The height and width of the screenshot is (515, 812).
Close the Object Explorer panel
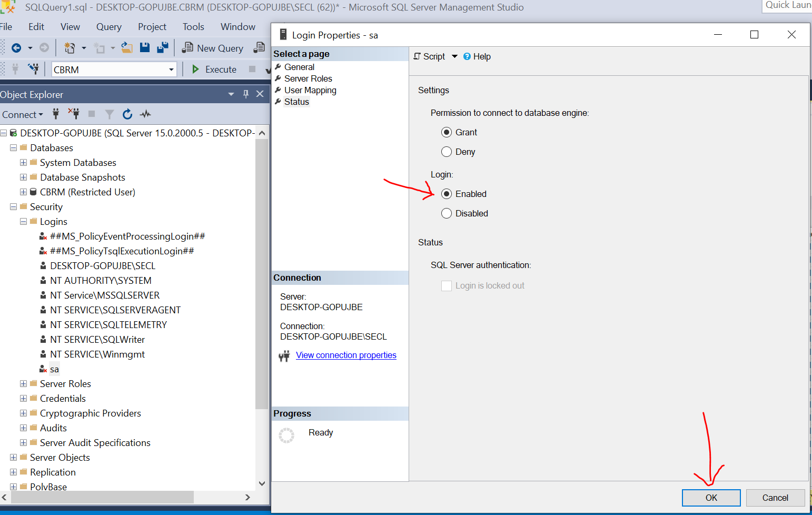point(260,94)
